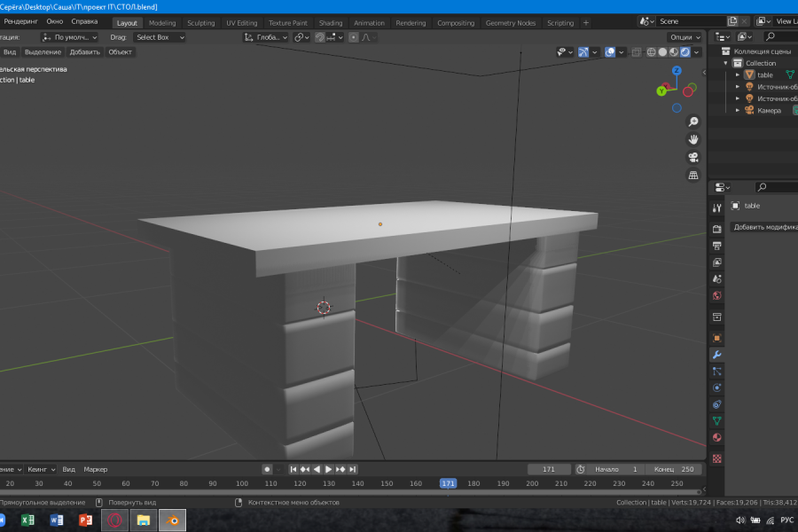This screenshot has height=532, width=798.
Task: Open the Render properties tab icon
Action: 717,229
